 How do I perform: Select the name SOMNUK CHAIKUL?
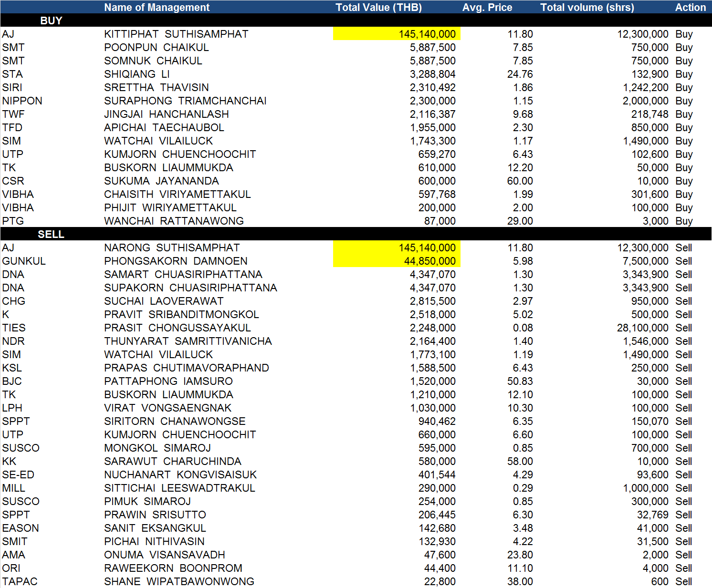(x=153, y=61)
